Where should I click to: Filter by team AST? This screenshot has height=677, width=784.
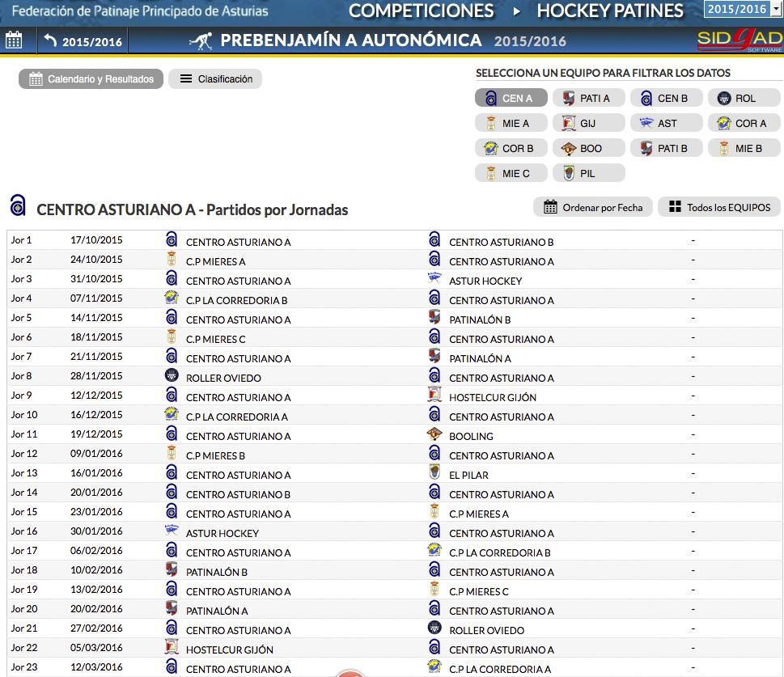tap(667, 123)
